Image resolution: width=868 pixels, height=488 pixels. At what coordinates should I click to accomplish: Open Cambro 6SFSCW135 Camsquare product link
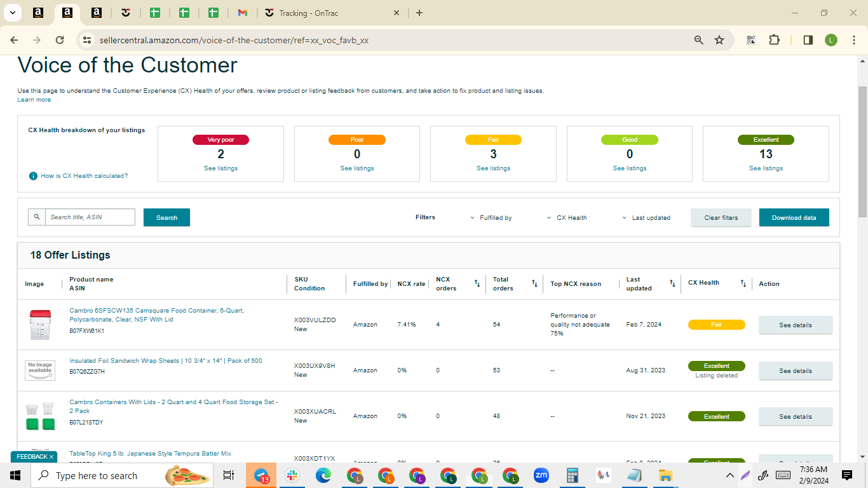coord(157,315)
